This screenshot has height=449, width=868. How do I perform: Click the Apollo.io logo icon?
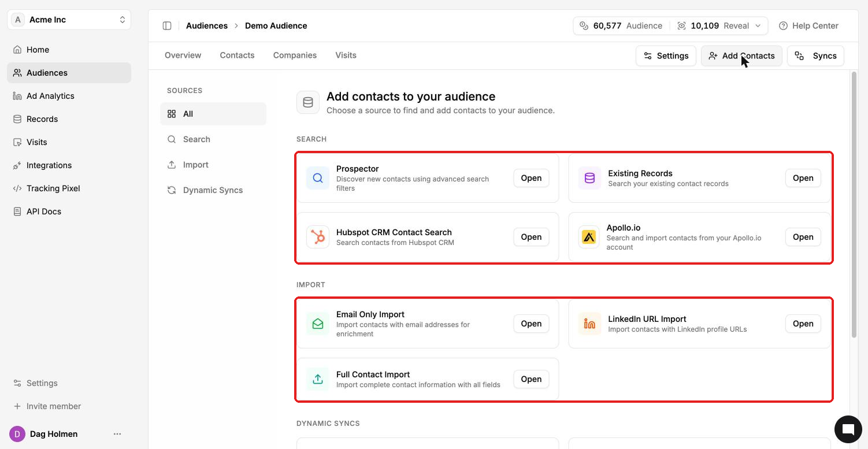pos(589,237)
